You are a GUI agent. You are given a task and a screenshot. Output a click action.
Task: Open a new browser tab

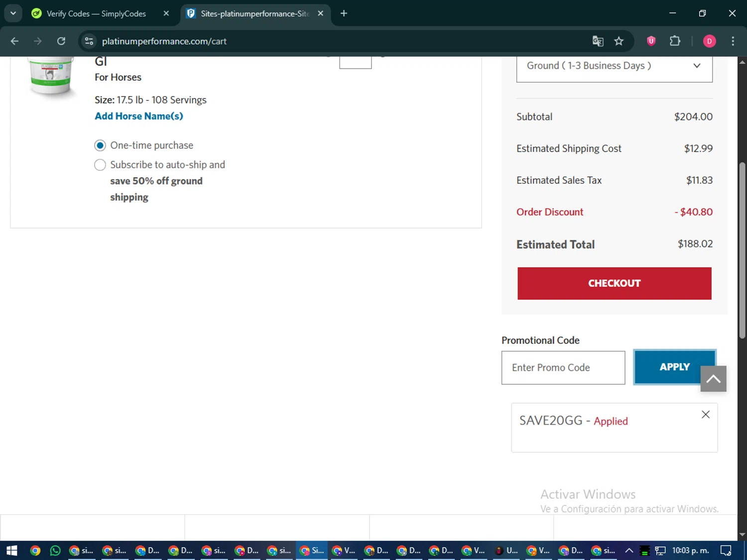tap(344, 13)
